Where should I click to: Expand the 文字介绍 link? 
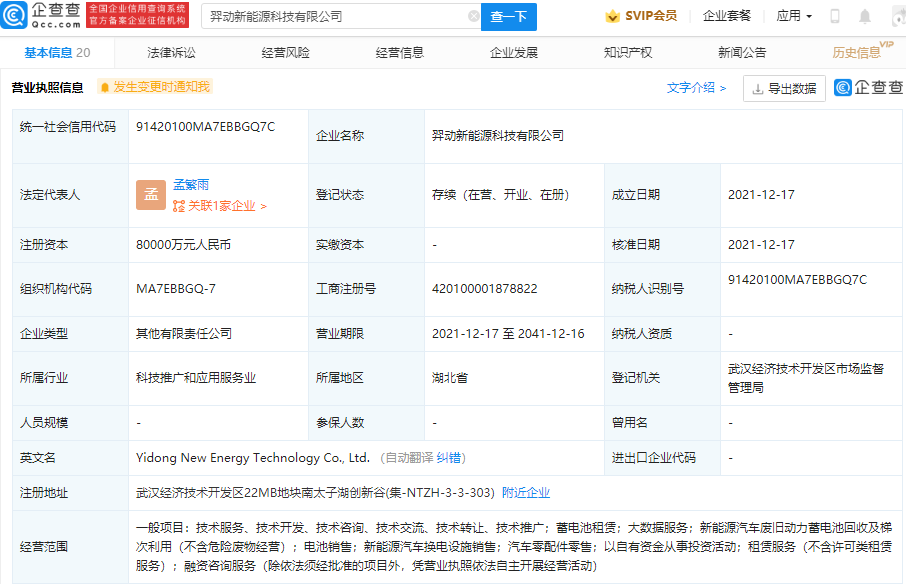click(x=696, y=88)
